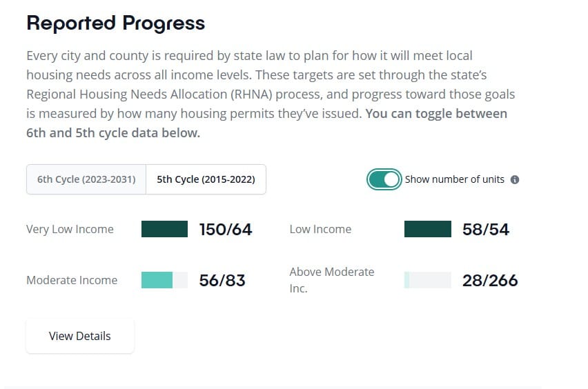Viewport: 588px width, 389px height.
Task: Click the info icon beside Show number of units
Action: pyautogui.click(x=515, y=180)
